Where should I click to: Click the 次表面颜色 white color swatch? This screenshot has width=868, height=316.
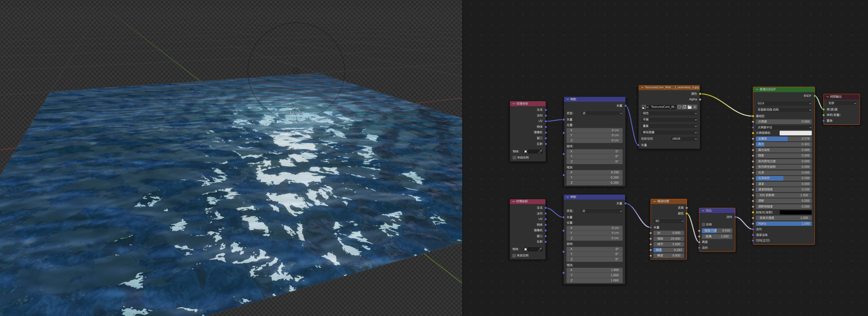pyautogui.click(x=795, y=133)
